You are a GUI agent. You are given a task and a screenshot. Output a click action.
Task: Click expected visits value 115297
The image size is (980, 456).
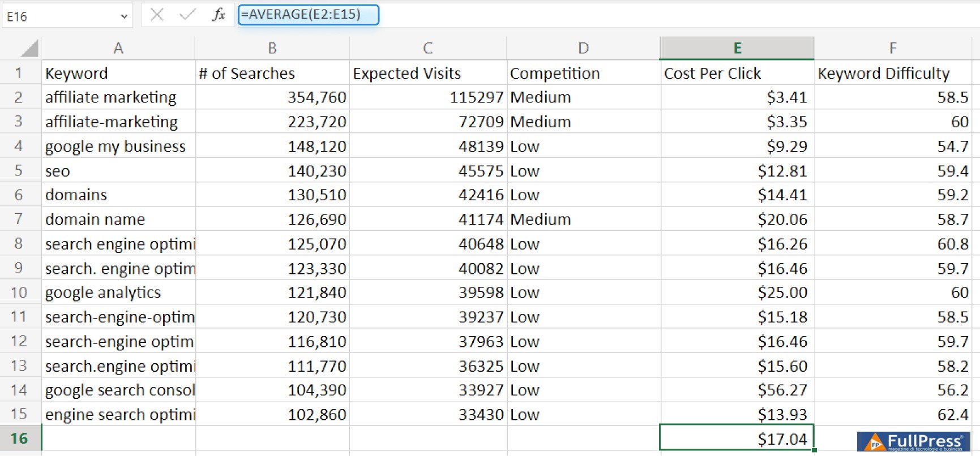(x=428, y=97)
